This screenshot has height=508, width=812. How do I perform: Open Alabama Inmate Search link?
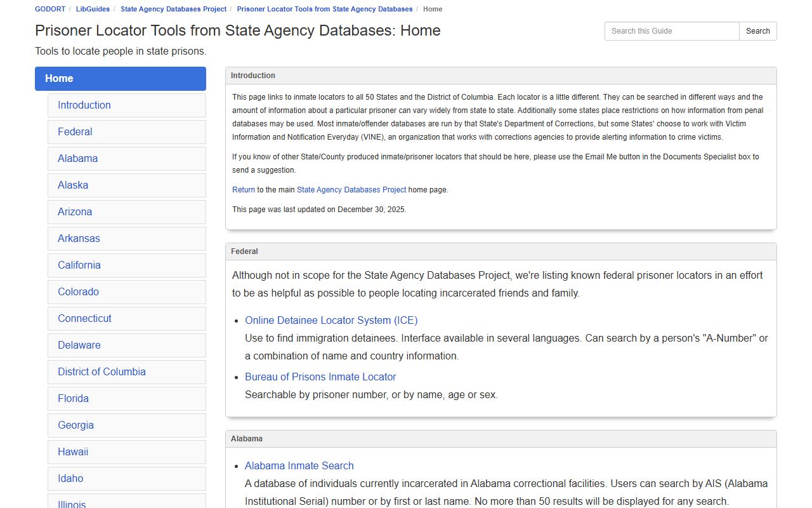pos(299,466)
